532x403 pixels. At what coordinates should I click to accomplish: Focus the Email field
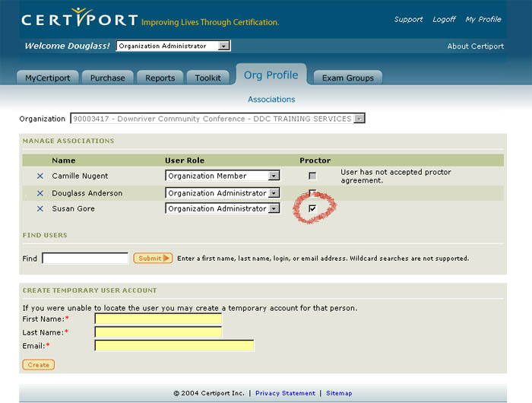[174, 345]
